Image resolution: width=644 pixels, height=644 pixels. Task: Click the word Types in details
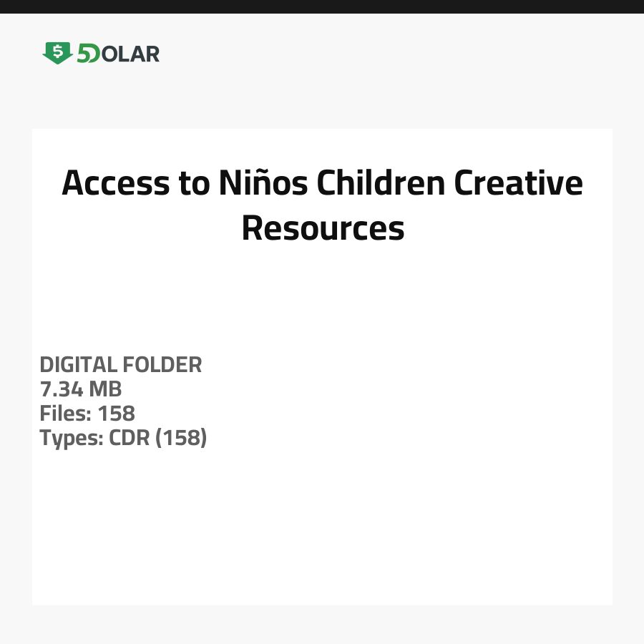(69, 438)
